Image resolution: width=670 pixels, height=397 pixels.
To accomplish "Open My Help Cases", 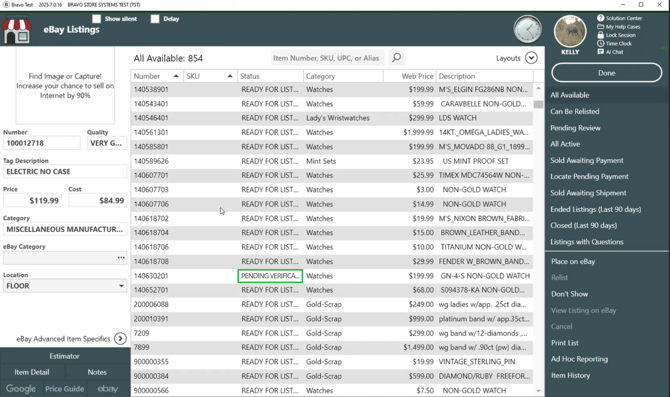I will click(x=619, y=26).
